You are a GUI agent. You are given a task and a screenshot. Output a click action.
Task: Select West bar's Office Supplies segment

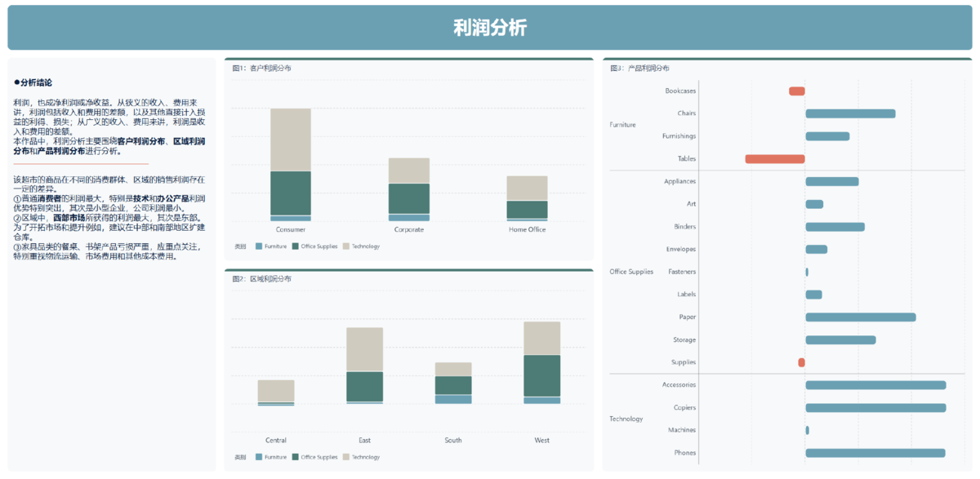(x=542, y=376)
